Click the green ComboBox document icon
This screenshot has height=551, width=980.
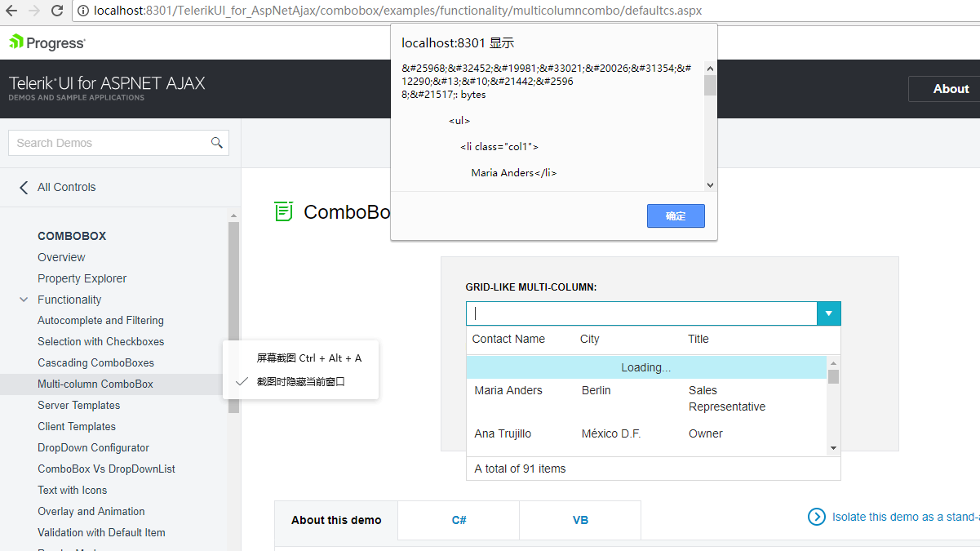[283, 211]
